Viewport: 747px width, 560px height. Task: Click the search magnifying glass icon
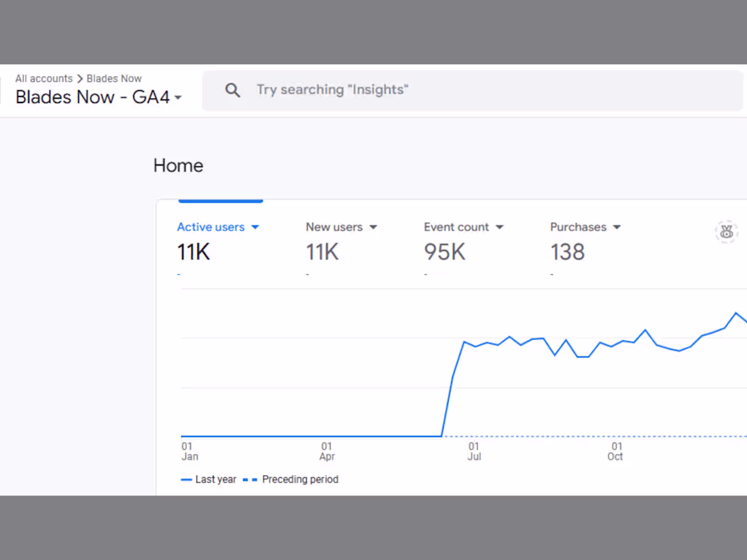click(233, 90)
